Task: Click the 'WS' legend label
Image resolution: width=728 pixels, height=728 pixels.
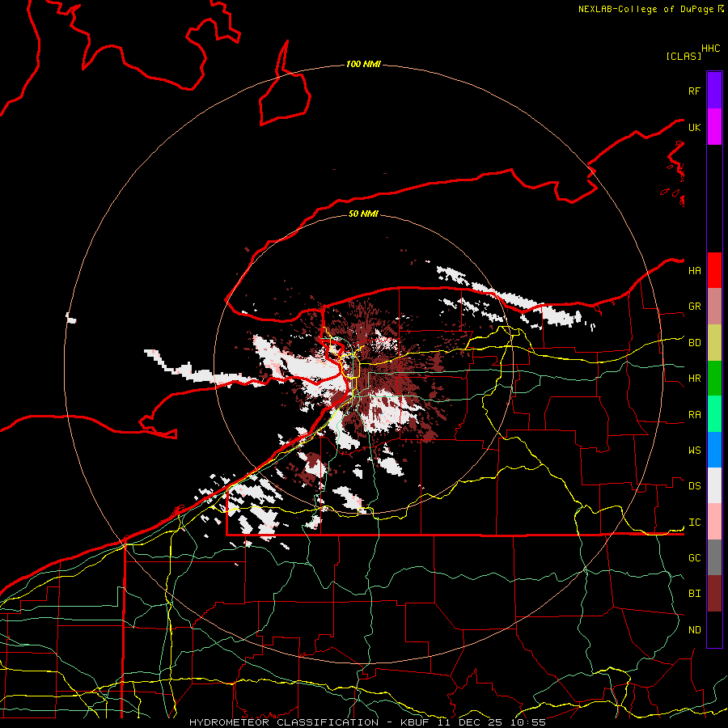Action: click(694, 451)
